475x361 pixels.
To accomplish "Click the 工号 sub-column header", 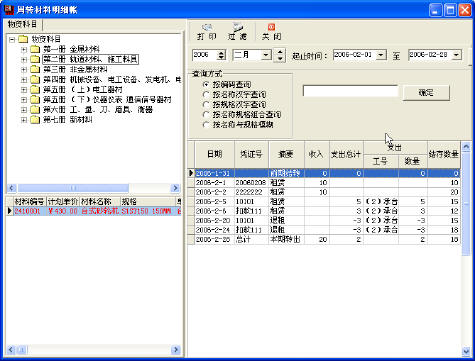I will (x=381, y=161).
